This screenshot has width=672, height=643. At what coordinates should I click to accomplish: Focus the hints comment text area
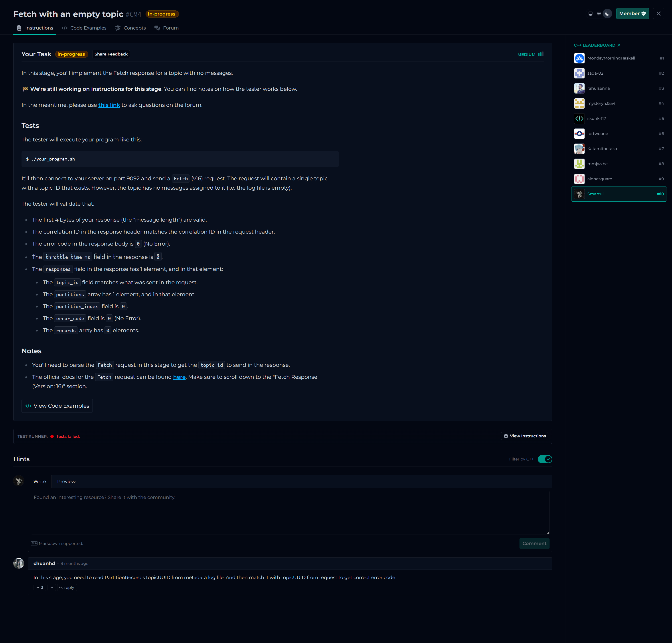pos(290,512)
